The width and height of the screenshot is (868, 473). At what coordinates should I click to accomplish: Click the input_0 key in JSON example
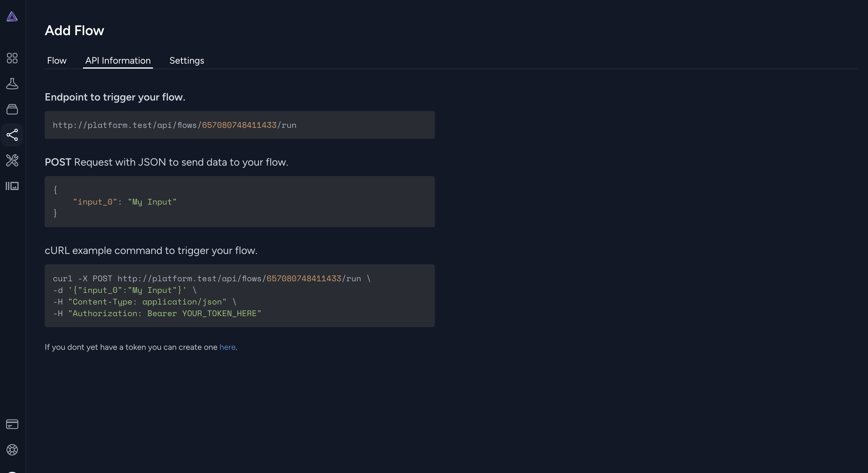coord(96,202)
